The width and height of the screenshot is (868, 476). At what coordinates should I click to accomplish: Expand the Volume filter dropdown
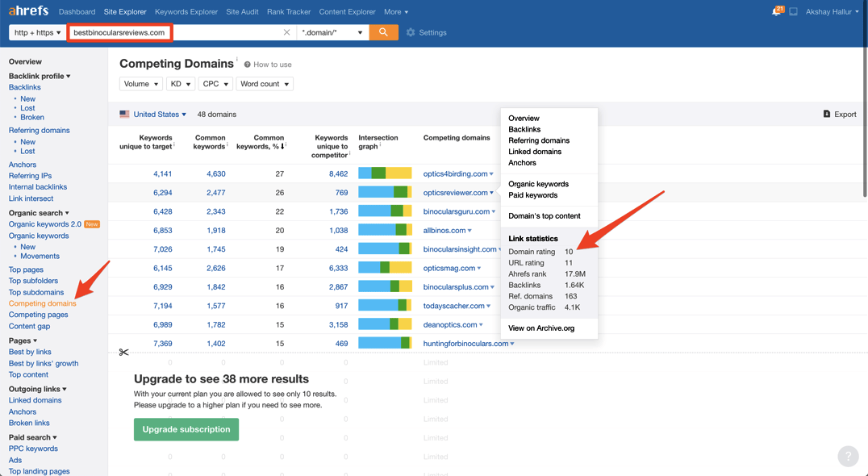tap(140, 84)
